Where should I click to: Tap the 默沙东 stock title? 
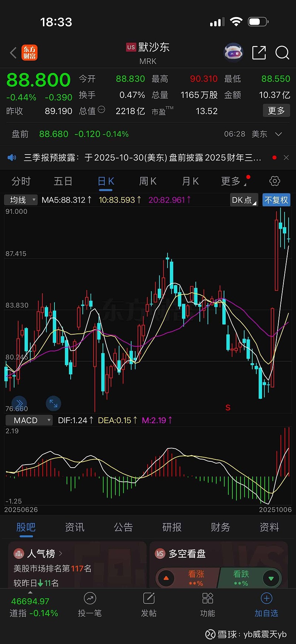pyautogui.click(x=154, y=47)
